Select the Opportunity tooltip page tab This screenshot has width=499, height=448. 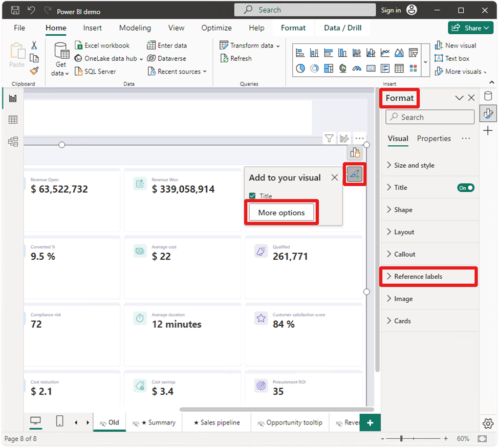[x=290, y=422]
